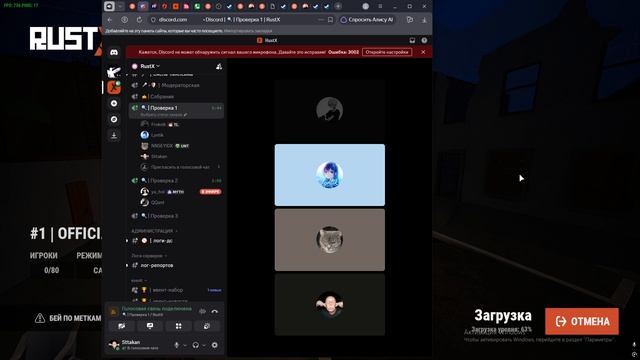
Task: Click the grey participant tile with cat avatar
Action: click(x=330, y=240)
